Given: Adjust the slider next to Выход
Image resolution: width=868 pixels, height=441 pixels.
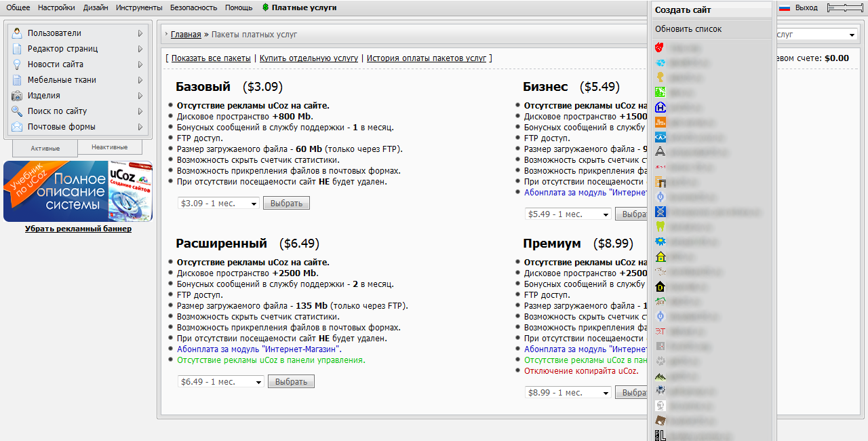Looking at the screenshot, I should coord(846,8).
